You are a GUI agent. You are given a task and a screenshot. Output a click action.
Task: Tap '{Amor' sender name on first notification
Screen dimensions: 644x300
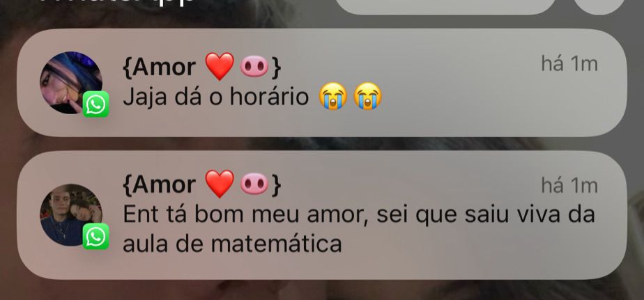160,68
